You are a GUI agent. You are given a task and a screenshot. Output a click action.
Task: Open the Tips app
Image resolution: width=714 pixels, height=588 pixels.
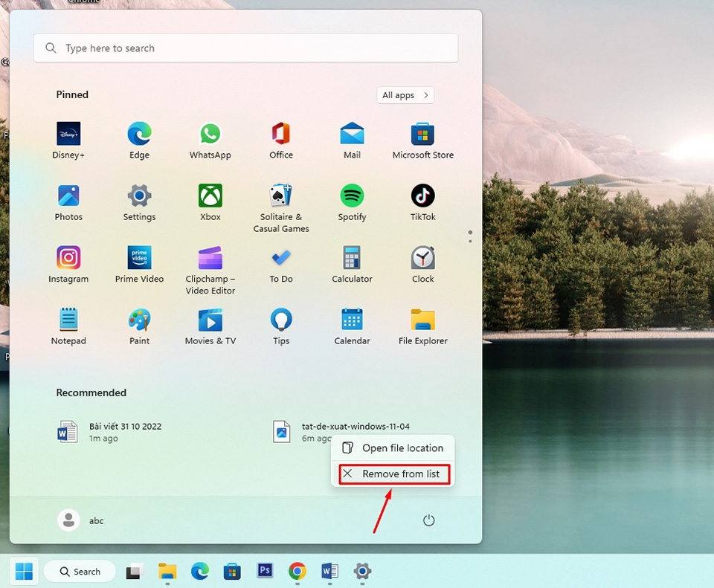(x=281, y=326)
